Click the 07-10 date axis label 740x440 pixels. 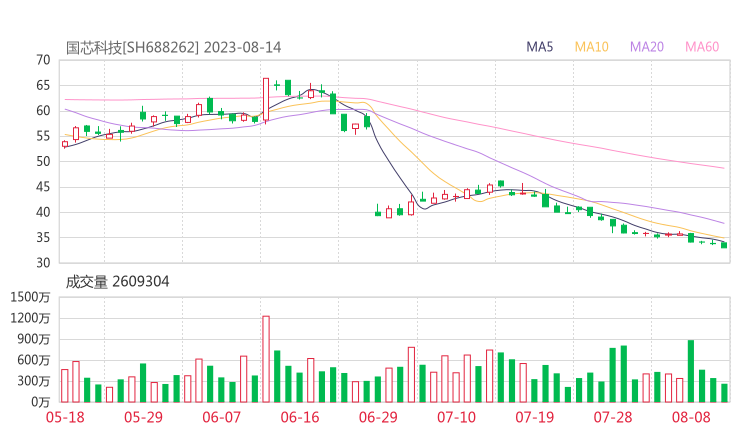pos(456,417)
